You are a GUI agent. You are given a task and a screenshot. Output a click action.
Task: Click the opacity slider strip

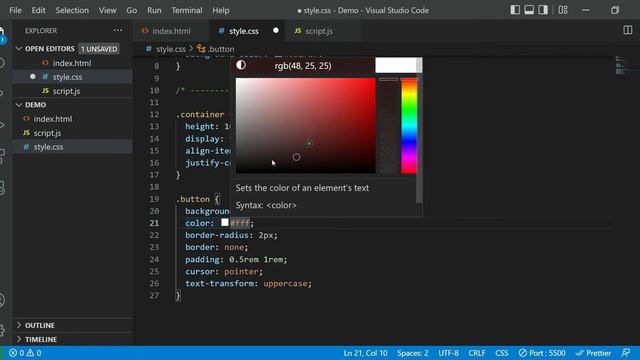click(388, 126)
